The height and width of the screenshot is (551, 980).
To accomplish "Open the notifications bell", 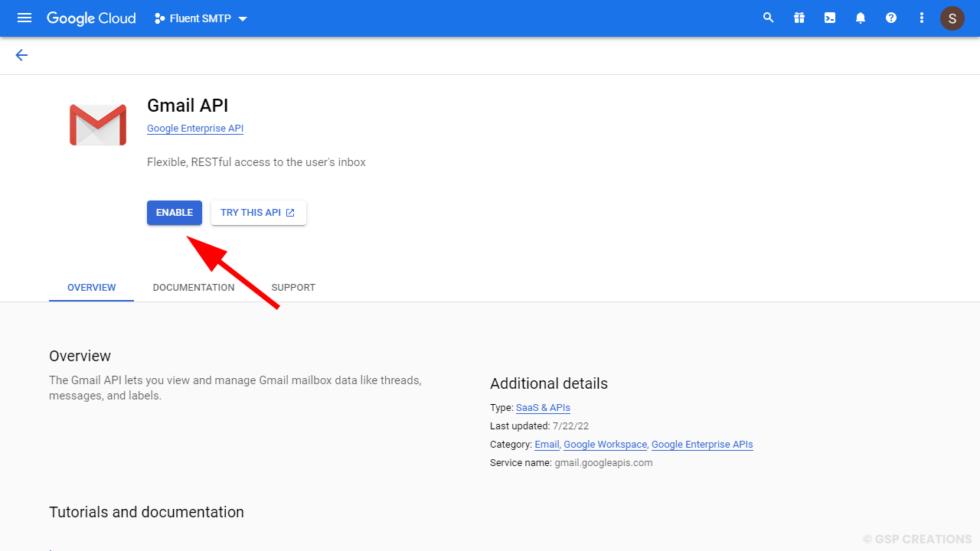I will pyautogui.click(x=861, y=18).
